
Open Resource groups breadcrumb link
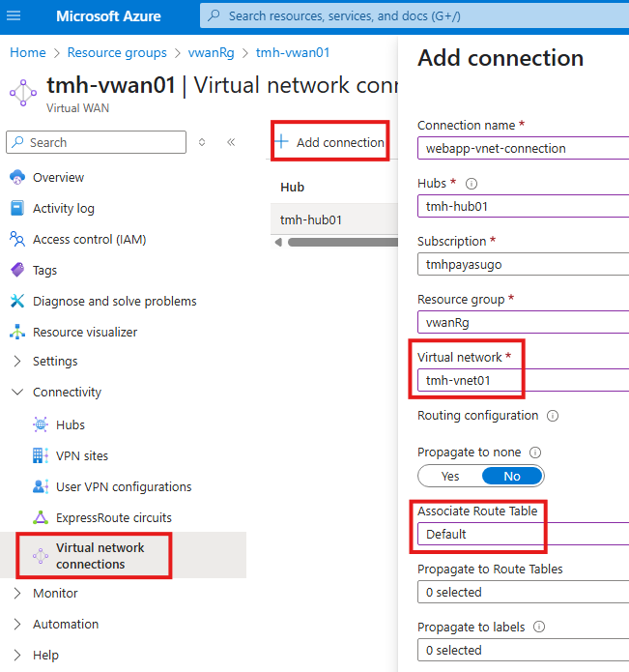click(x=117, y=53)
